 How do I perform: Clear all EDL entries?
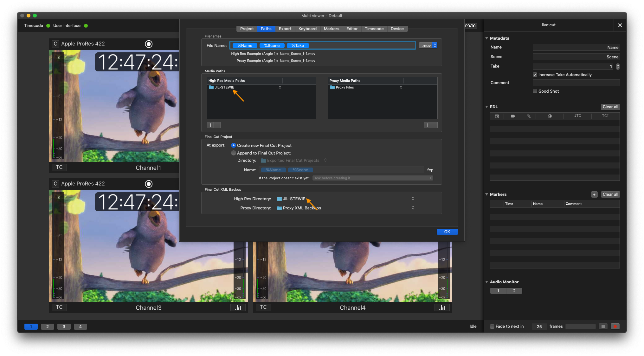610,107
